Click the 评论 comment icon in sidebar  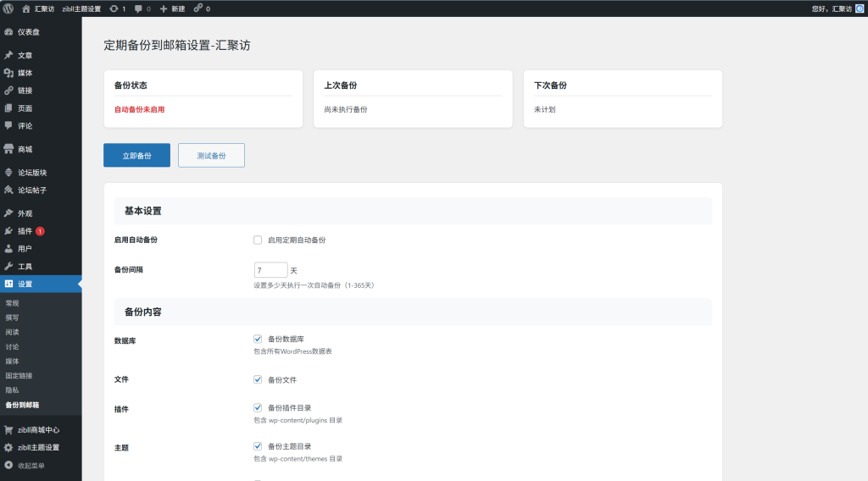pyautogui.click(x=8, y=126)
